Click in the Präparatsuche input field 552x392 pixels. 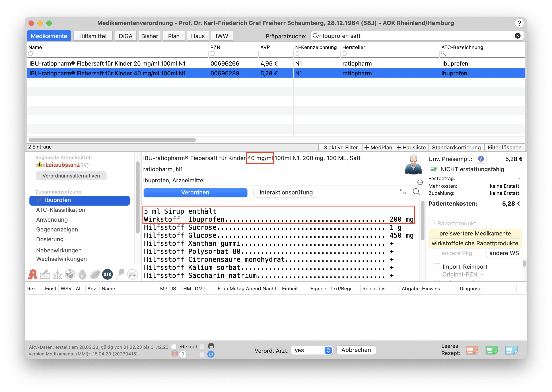[418, 36]
